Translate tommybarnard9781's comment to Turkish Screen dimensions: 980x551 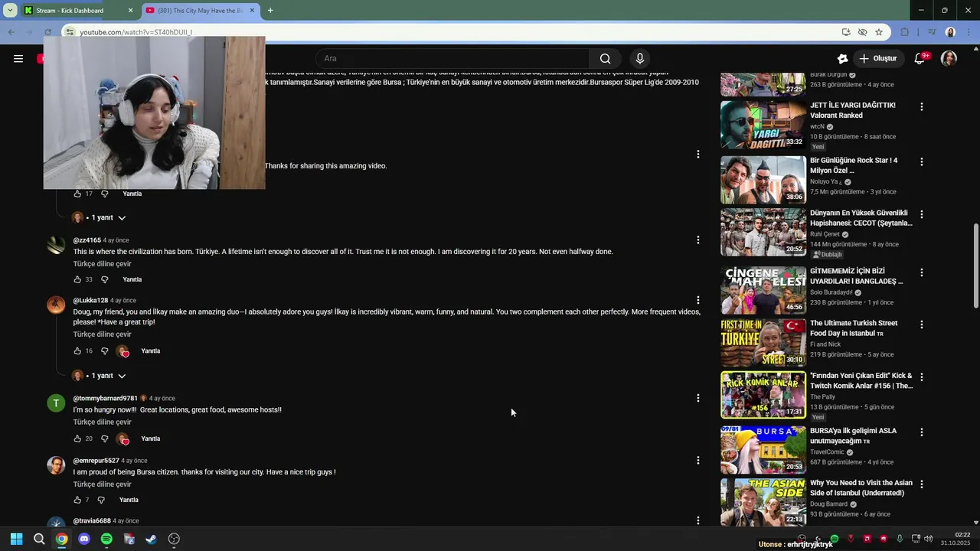pyautogui.click(x=103, y=422)
